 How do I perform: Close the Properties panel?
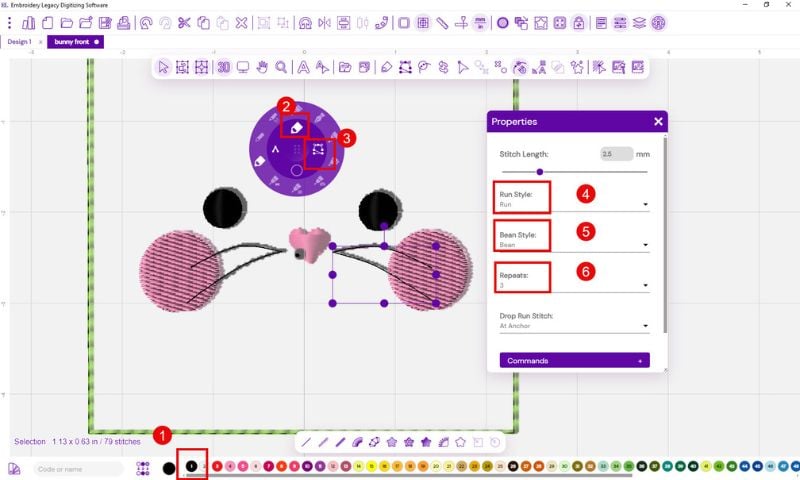point(658,121)
